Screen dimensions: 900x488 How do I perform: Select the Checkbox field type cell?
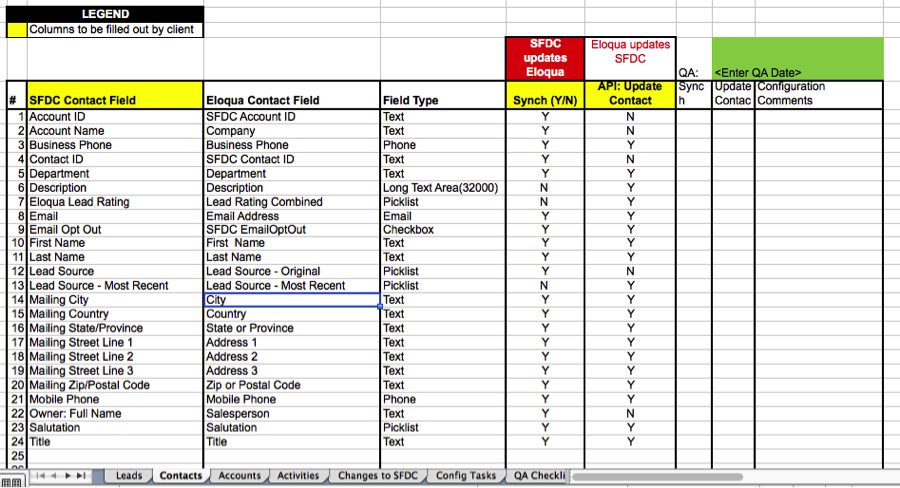443,230
